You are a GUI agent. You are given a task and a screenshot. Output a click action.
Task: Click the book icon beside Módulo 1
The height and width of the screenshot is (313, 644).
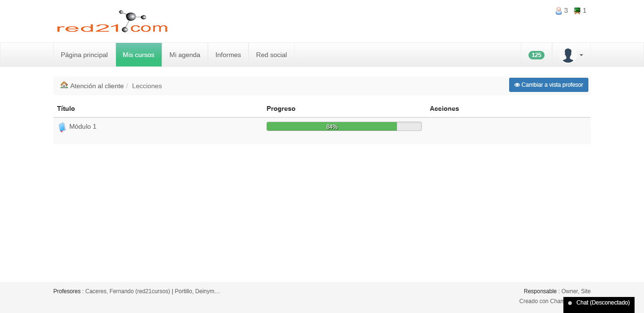[62, 127]
